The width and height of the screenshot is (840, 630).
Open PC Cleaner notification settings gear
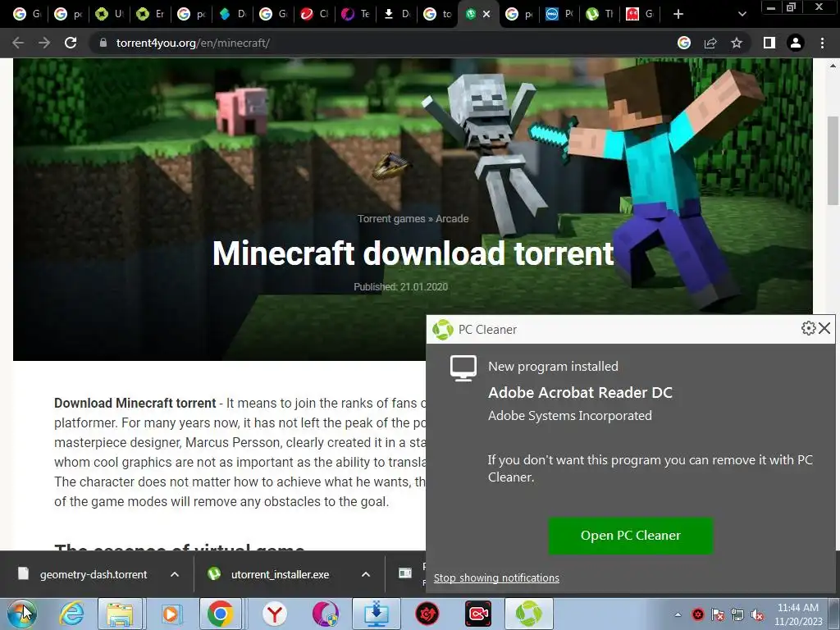(x=808, y=328)
